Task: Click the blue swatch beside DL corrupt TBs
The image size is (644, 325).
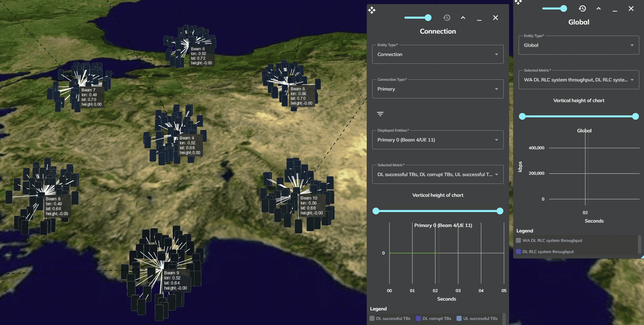Action: pos(418,318)
